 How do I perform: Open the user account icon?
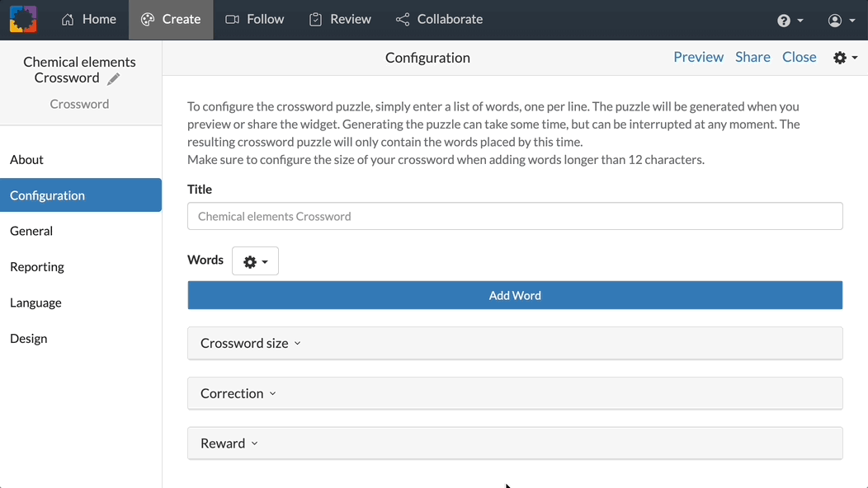833,19
